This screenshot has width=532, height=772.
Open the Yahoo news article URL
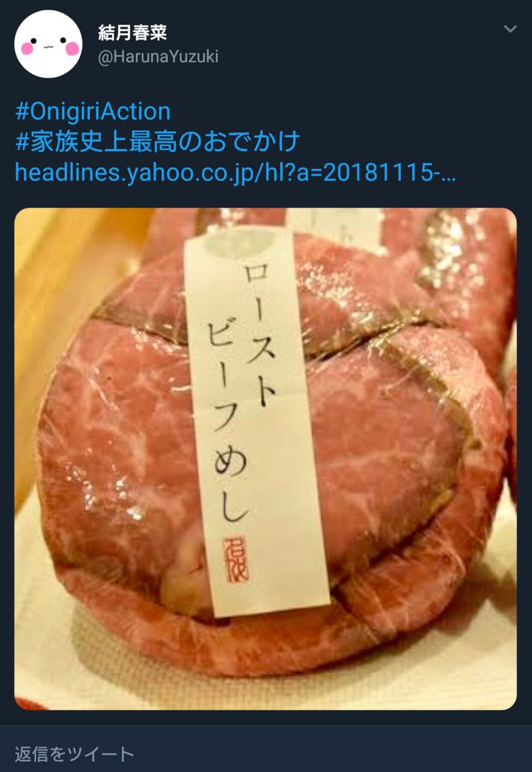235,174
